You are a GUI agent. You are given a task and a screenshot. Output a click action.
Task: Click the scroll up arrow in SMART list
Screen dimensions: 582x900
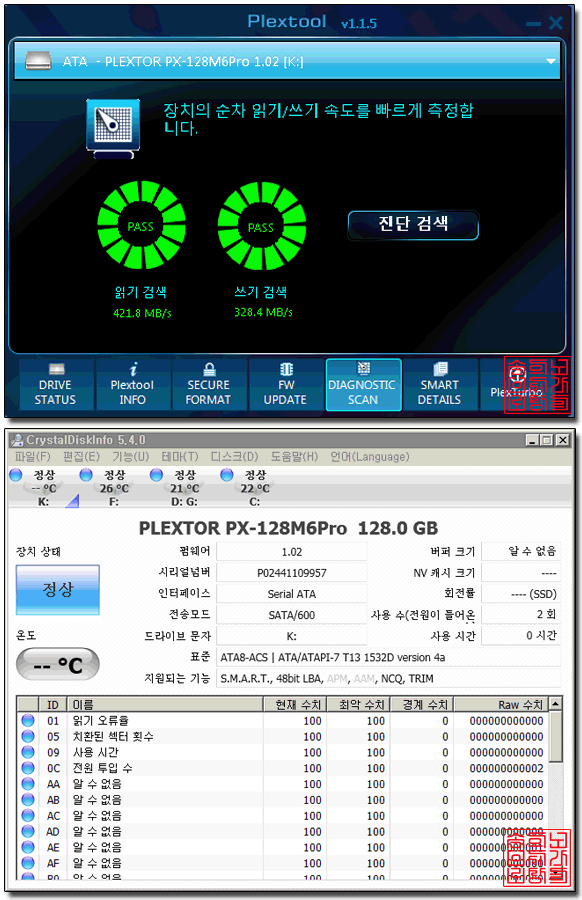[x=555, y=704]
